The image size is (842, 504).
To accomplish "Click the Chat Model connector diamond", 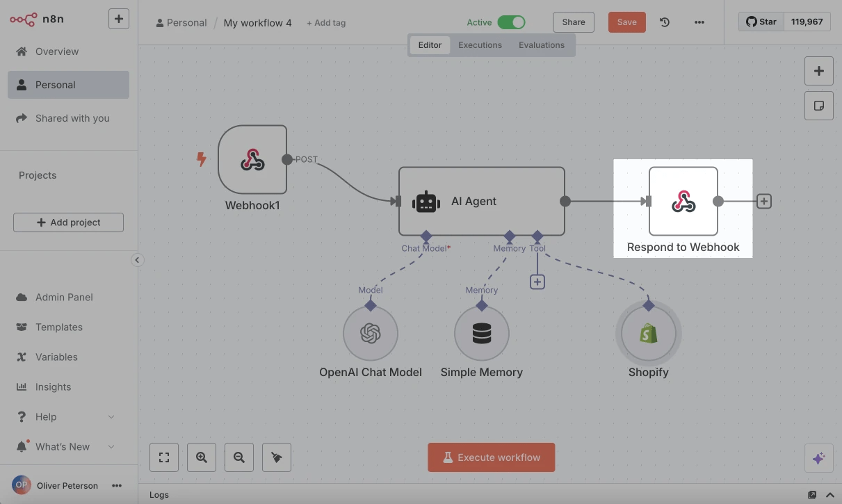I will (x=426, y=236).
